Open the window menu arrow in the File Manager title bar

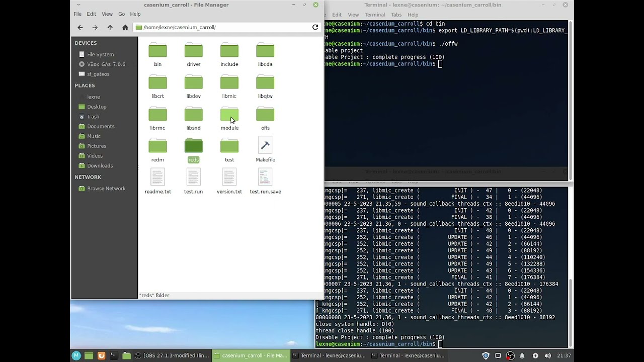tap(78, 5)
